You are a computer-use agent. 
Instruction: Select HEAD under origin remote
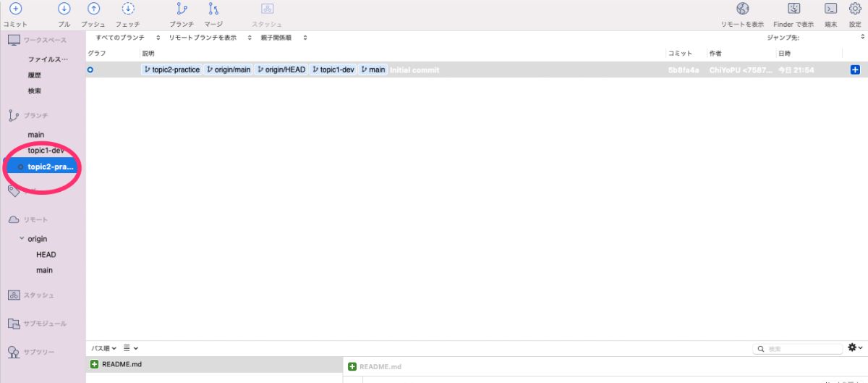(x=46, y=255)
